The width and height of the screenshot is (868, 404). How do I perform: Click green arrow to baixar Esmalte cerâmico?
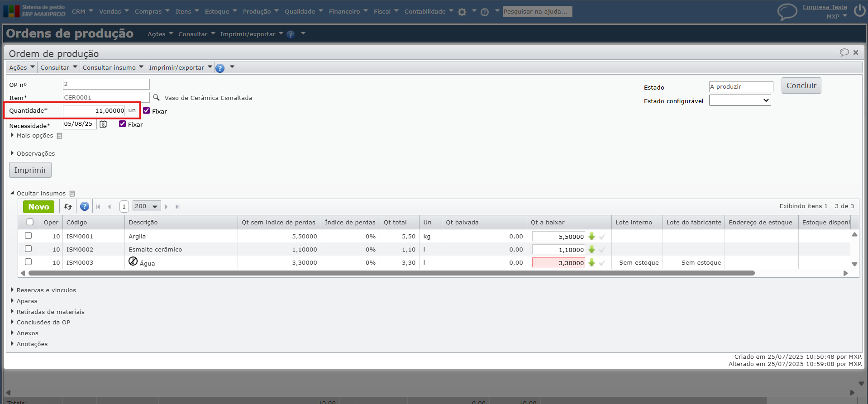[591, 249]
